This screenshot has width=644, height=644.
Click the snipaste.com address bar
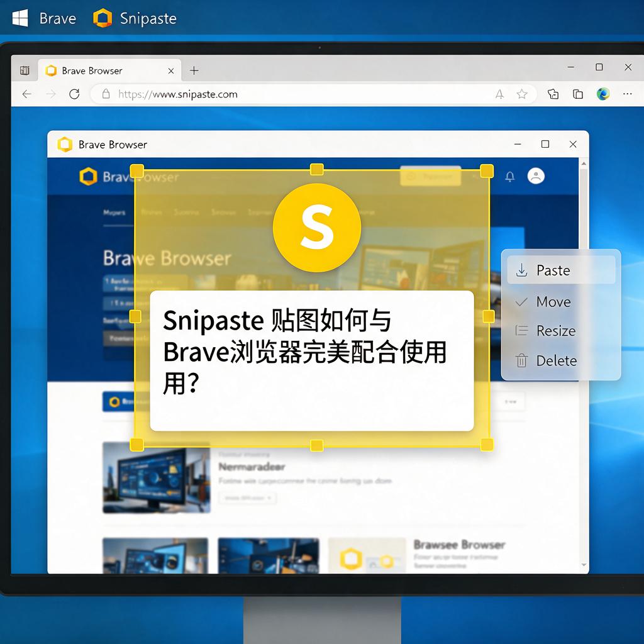[x=313, y=94]
